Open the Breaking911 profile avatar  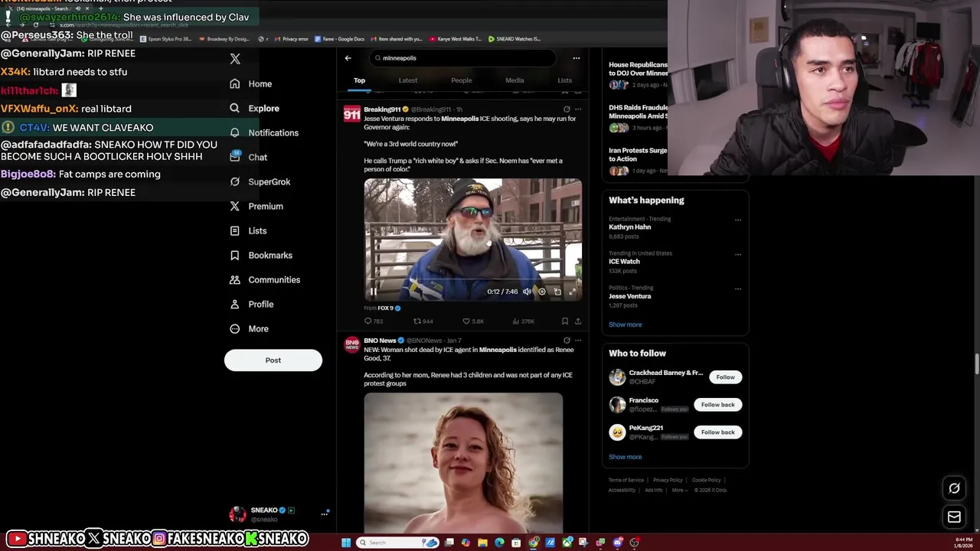click(x=351, y=114)
